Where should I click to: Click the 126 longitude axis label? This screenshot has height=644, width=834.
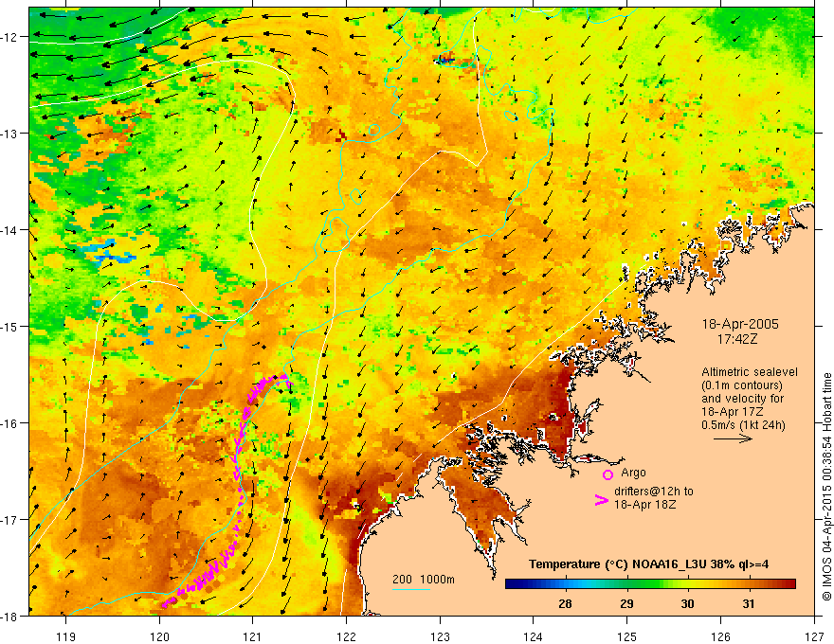(720, 637)
